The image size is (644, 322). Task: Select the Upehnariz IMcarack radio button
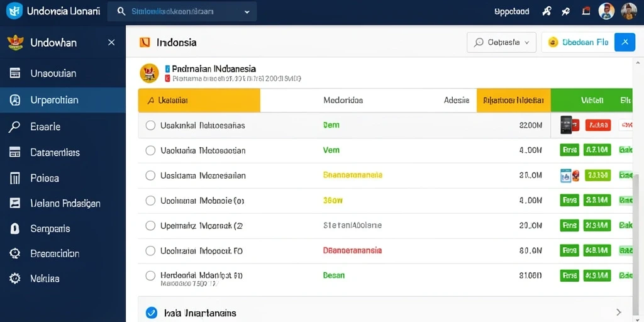[151, 226]
